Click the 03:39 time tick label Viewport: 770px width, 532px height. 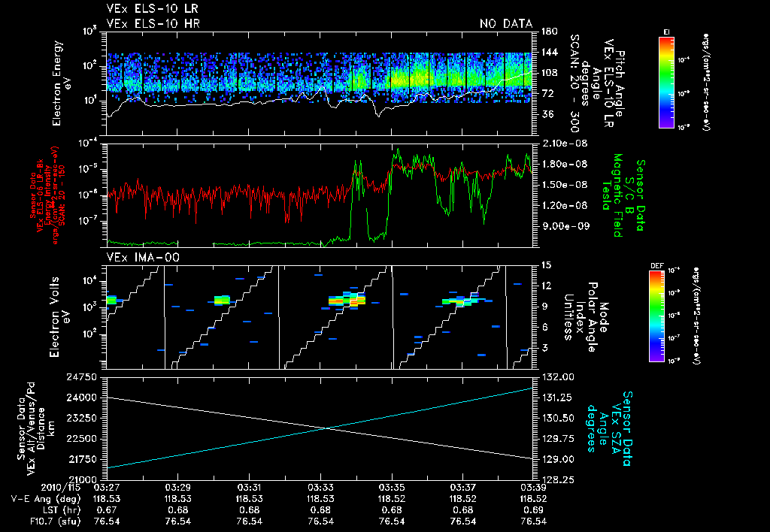[x=534, y=488]
